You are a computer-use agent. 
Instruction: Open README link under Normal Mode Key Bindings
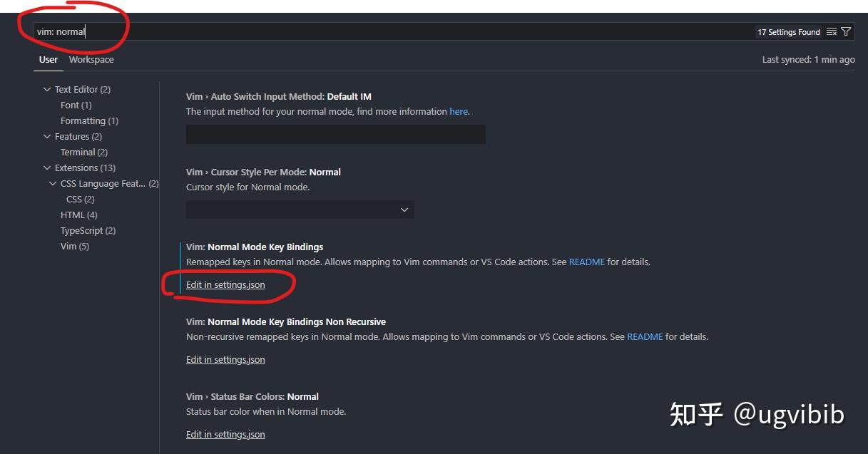586,262
